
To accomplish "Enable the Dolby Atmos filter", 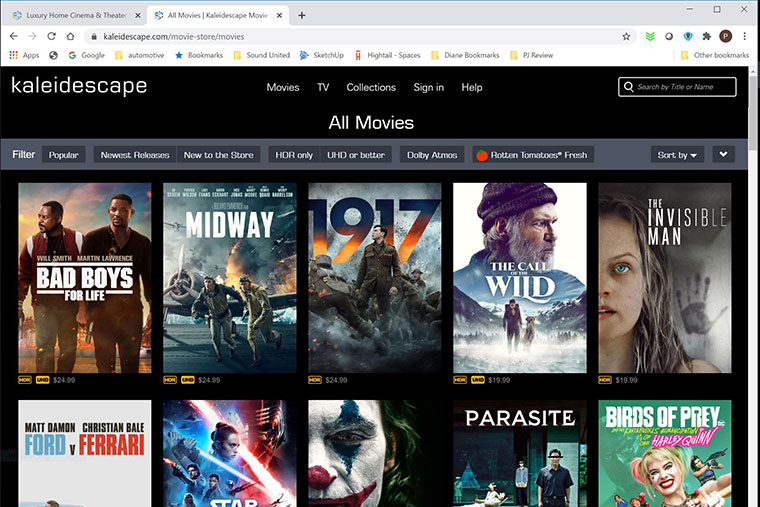I will click(x=432, y=155).
